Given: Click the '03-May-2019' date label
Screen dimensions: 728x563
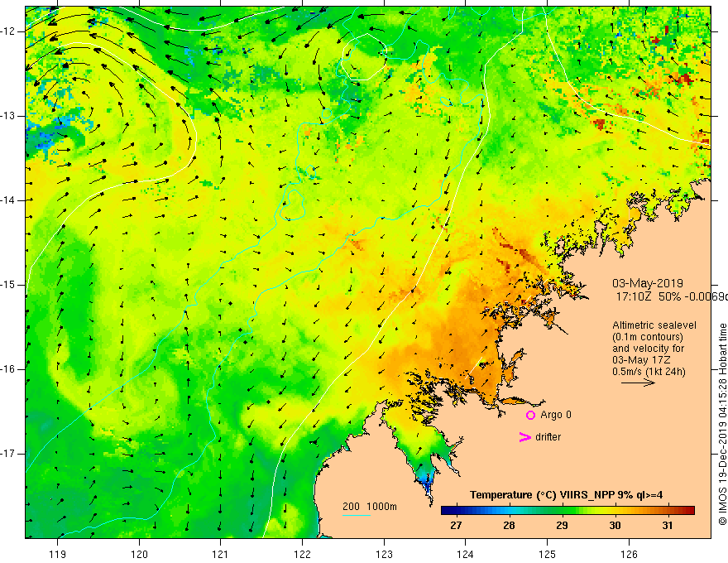Looking at the screenshot, I should tap(648, 283).
